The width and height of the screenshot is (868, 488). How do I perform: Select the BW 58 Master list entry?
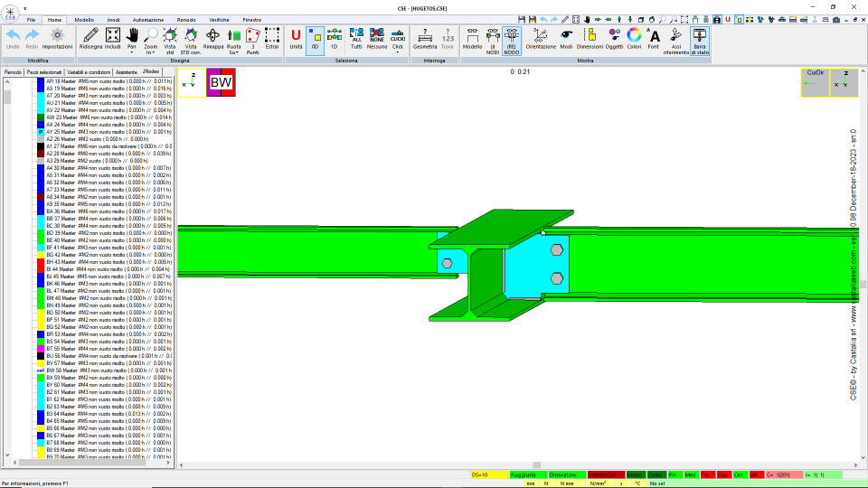coord(103,371)
